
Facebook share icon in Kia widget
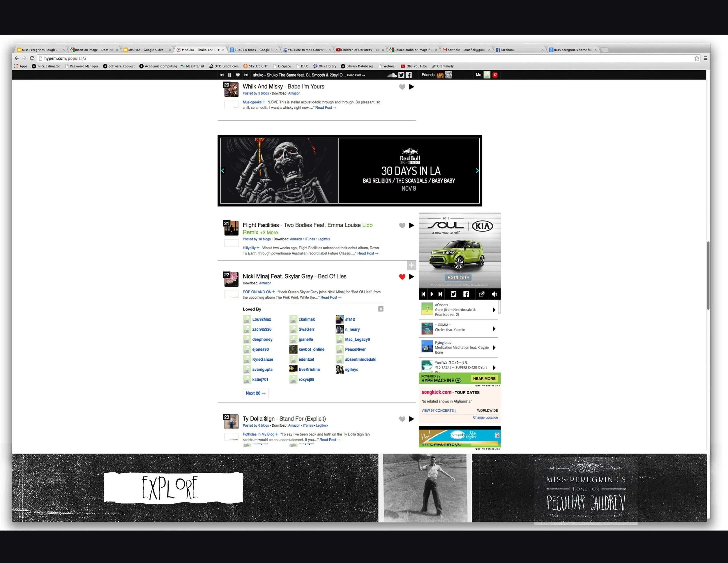click(466, 294)
